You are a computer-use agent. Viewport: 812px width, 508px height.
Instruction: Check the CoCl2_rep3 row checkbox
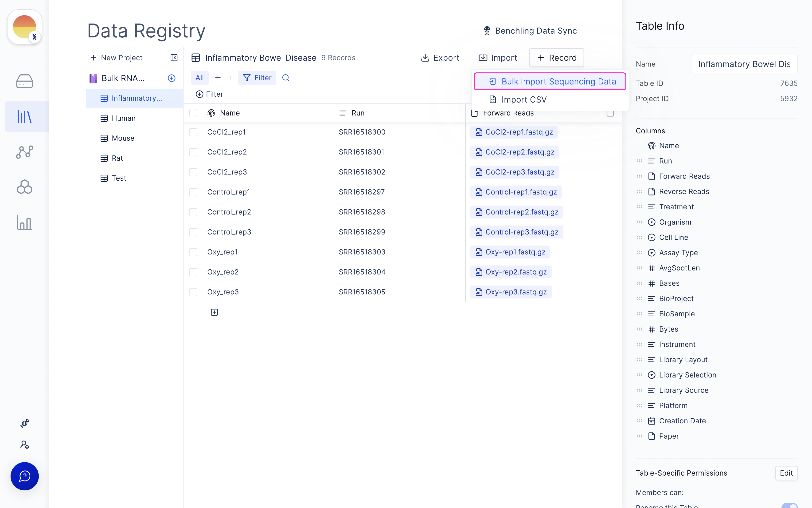193,172
